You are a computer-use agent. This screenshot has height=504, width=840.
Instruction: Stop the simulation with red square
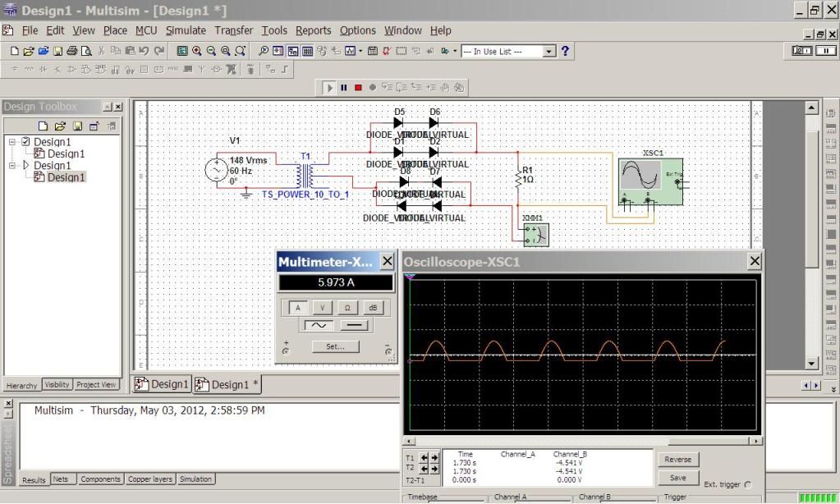pos(358,87)
